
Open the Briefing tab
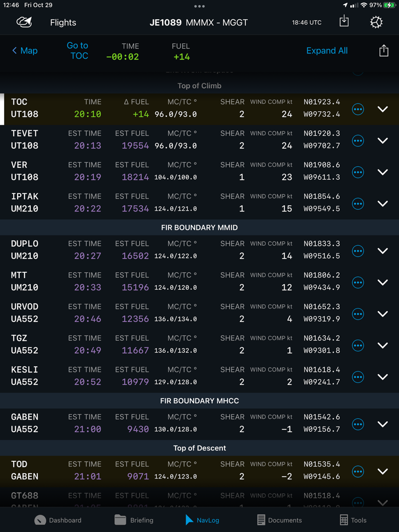click(134, 520)
